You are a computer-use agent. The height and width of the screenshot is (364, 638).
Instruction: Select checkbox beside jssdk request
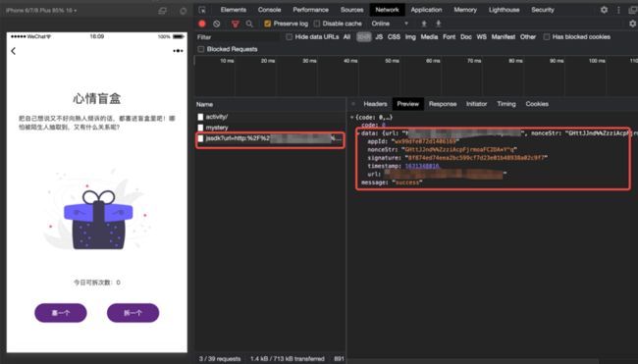(x=200, y=138)
